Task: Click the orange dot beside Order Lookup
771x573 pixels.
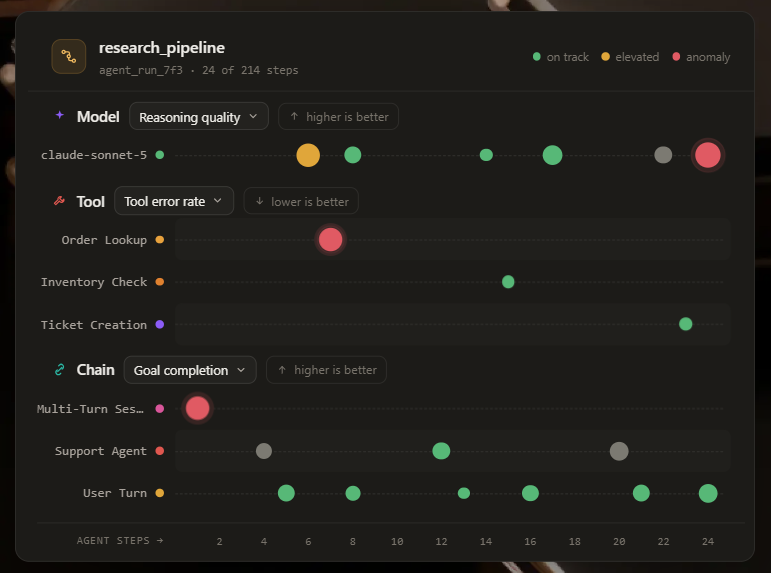Action: click(159, 240)
